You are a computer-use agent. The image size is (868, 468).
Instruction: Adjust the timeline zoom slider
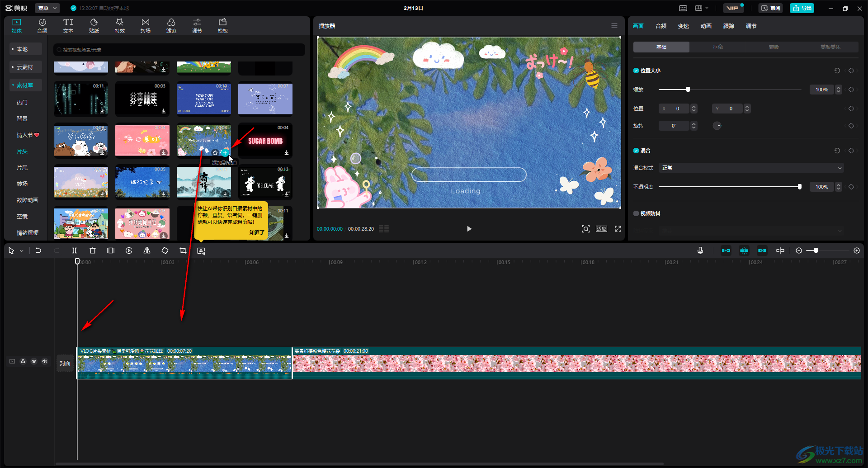click(x=816, y=251)
